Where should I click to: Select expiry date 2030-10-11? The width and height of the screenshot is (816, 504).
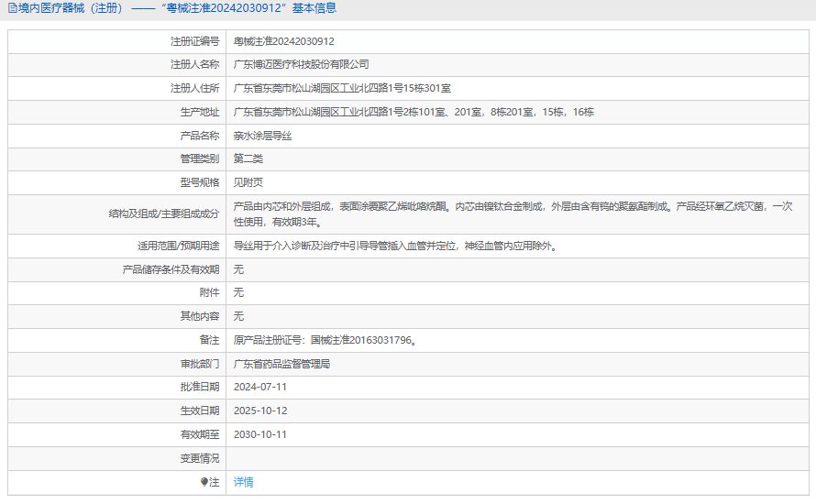tap(260, 435)
